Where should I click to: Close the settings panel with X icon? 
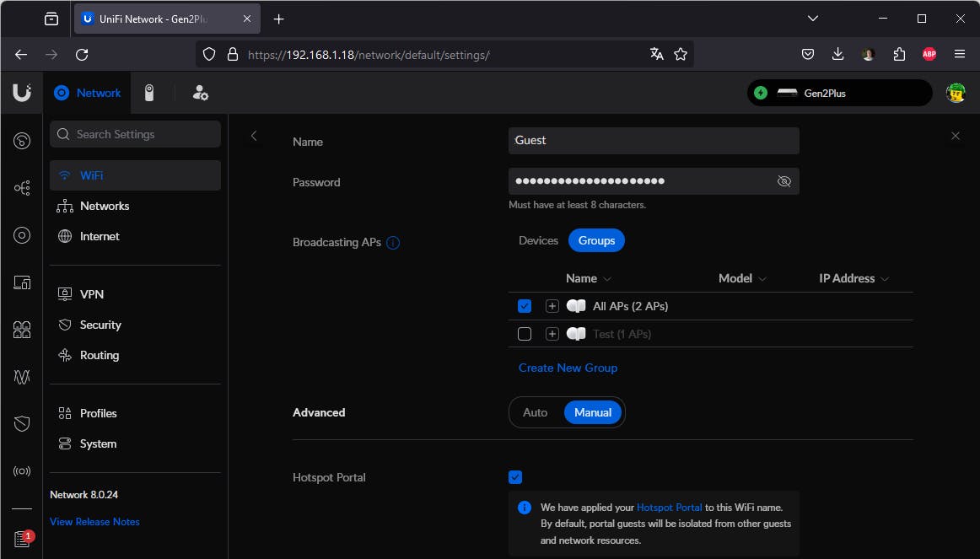point(955,136)
